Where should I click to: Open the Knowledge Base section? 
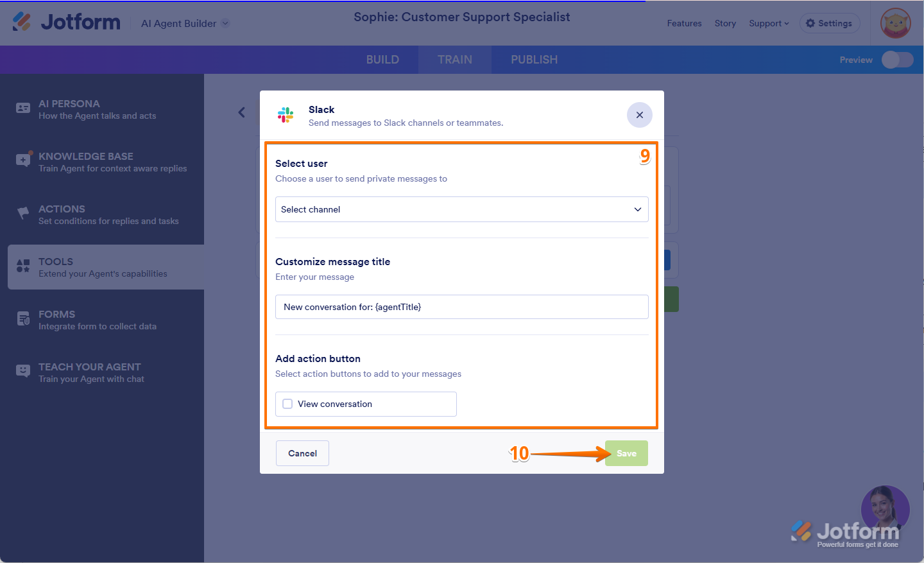pyautogui.click(x=106, y=162)
